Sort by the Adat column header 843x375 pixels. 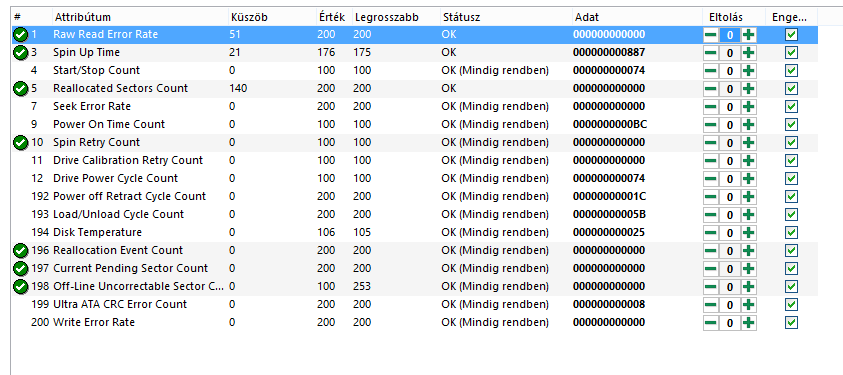pos(638,17)
